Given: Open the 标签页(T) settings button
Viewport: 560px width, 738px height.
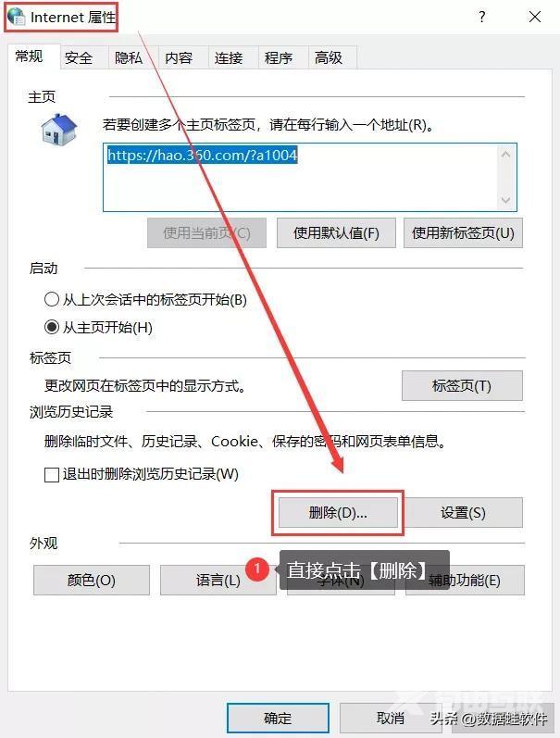Looking at the screenshot, I should tap(462, 386).
